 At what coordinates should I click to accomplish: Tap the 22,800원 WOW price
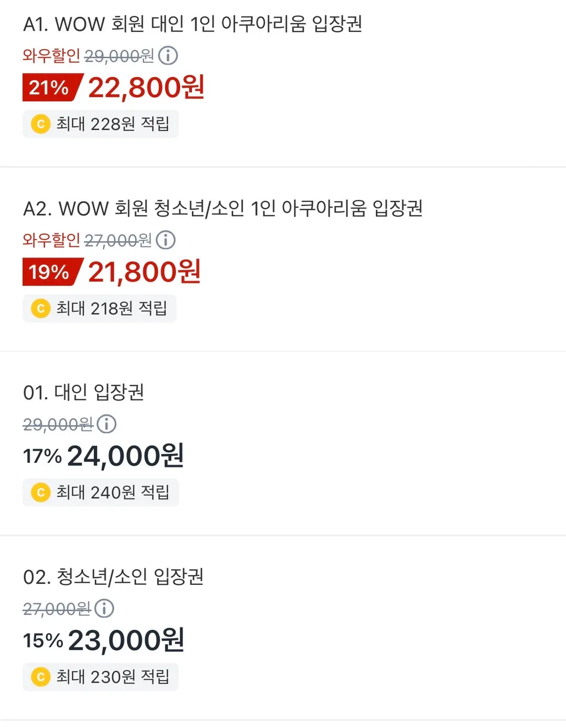pyautogui.click(x=146, y=88)
